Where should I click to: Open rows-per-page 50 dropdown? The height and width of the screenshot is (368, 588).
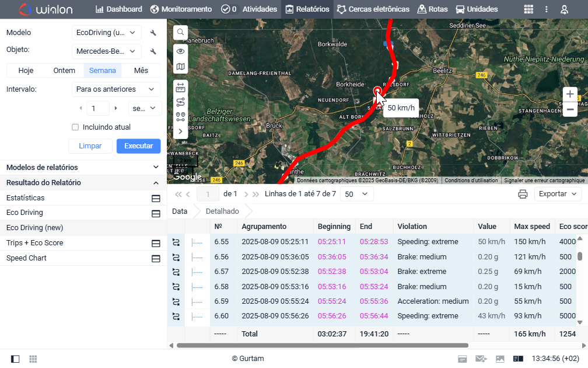click(356, 194)
